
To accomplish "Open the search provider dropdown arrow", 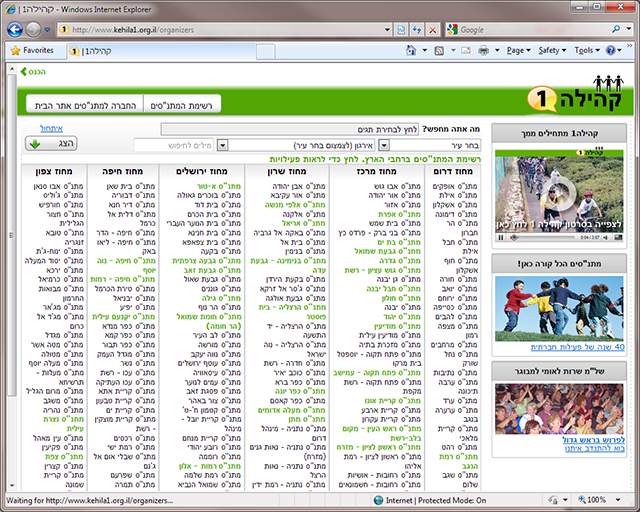I will coord(629,29).
